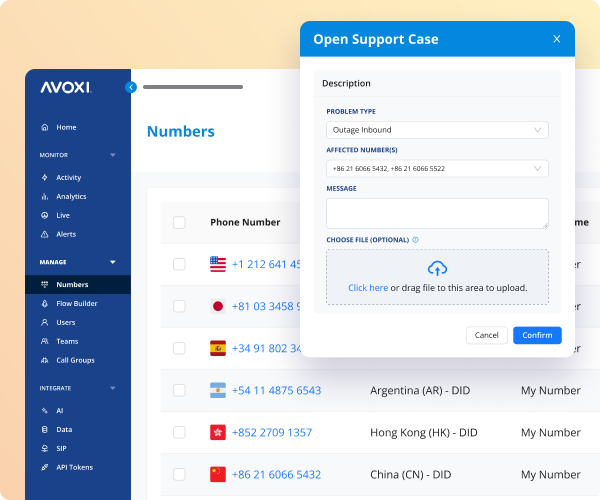This screenshot has height=500, width=600.
Task: Click the SIP icon in sidebar
Action: point(45,448)
